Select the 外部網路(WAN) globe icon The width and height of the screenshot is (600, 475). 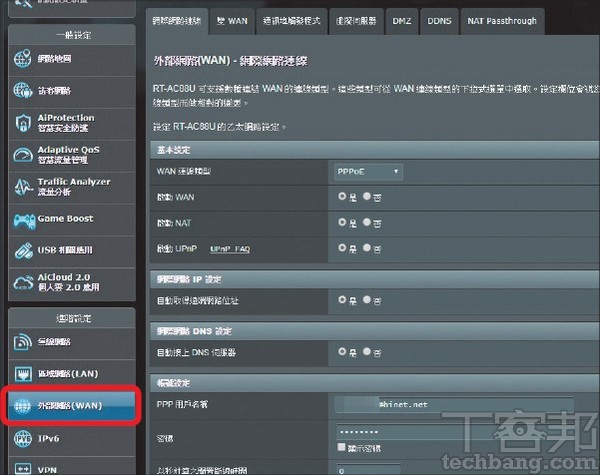pos(22,405)
